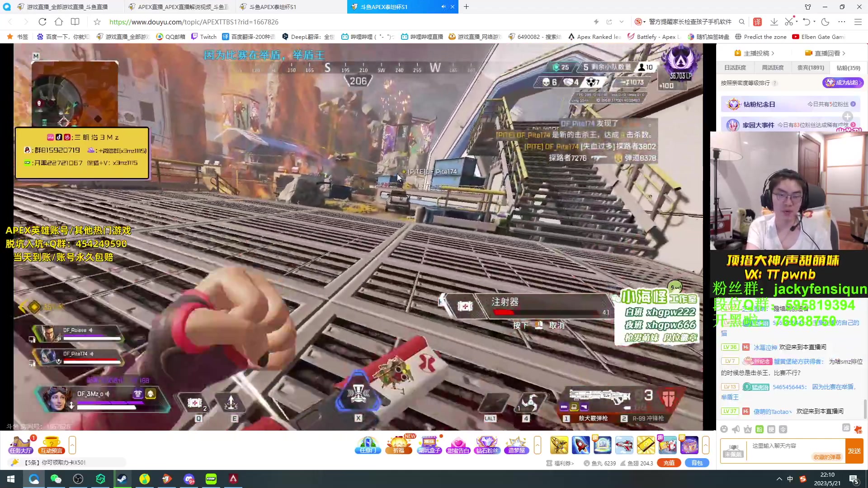868x488 pixels.
Task: Open the emoji picker in chat
Action: point(724,429)
